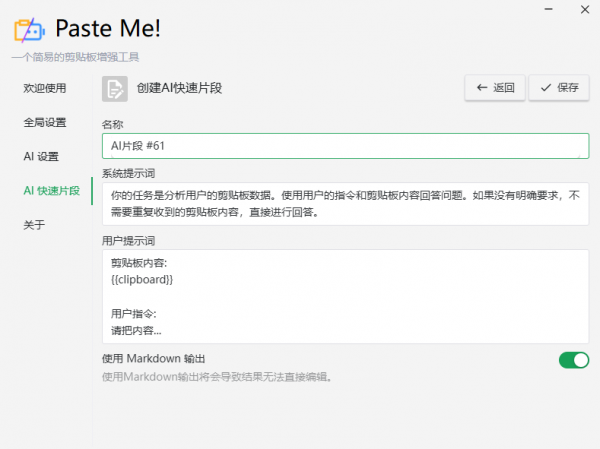Minimize the Paste Me! window
Viewport: 600px width, 449px height.
coord(549,9)
